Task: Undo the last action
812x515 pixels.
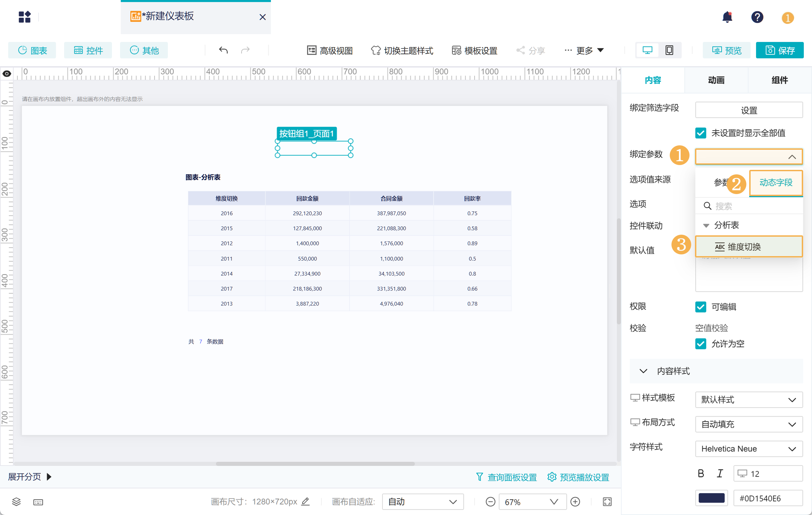Action: coord(223,50)
